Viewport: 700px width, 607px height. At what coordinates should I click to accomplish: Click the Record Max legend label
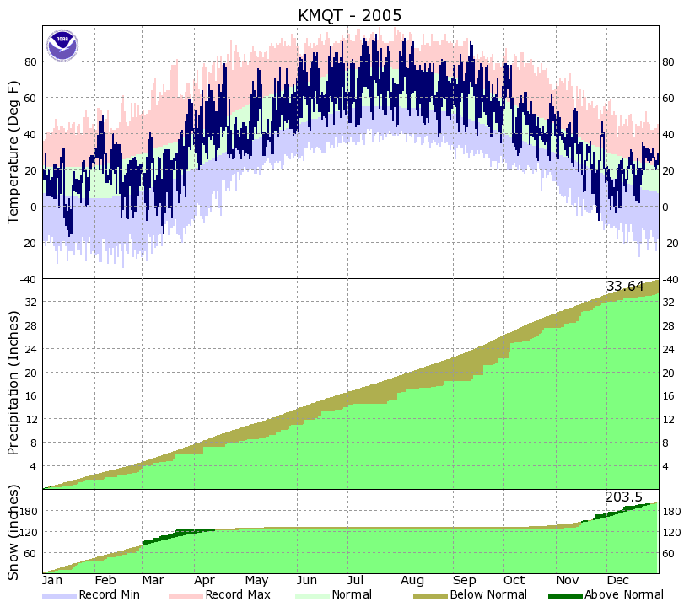[238, 595]
